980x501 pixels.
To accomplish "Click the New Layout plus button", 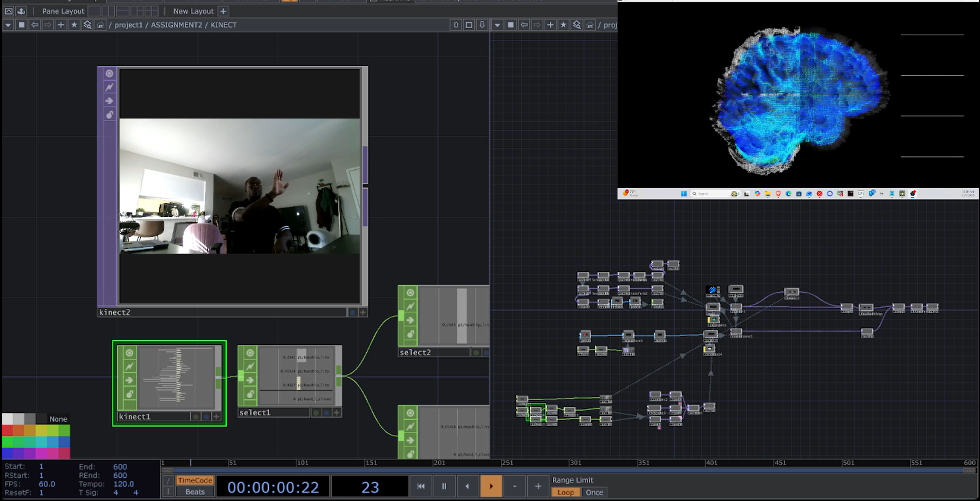I will (223, 11).
